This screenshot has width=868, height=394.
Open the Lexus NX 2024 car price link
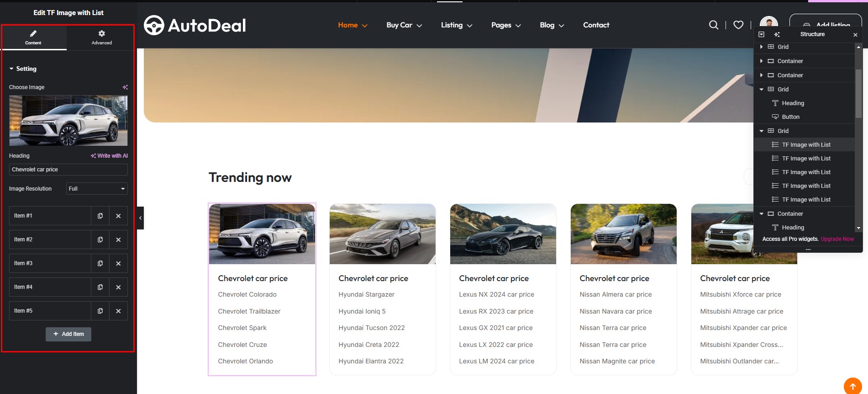[496, 295]
